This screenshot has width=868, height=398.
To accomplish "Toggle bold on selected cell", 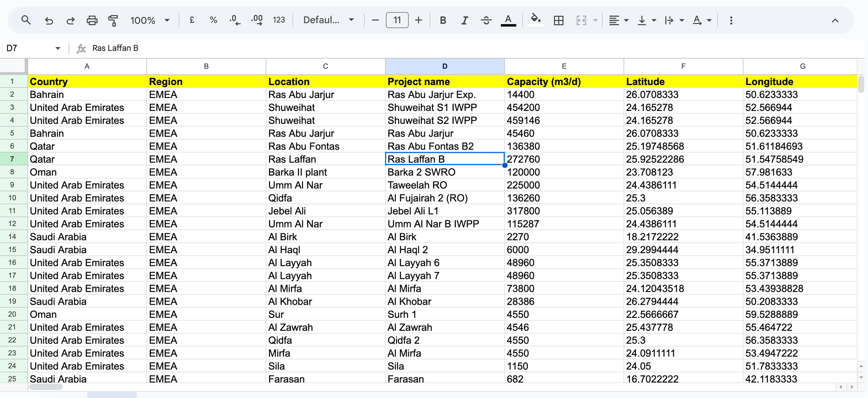I will [x=443, y=20].
